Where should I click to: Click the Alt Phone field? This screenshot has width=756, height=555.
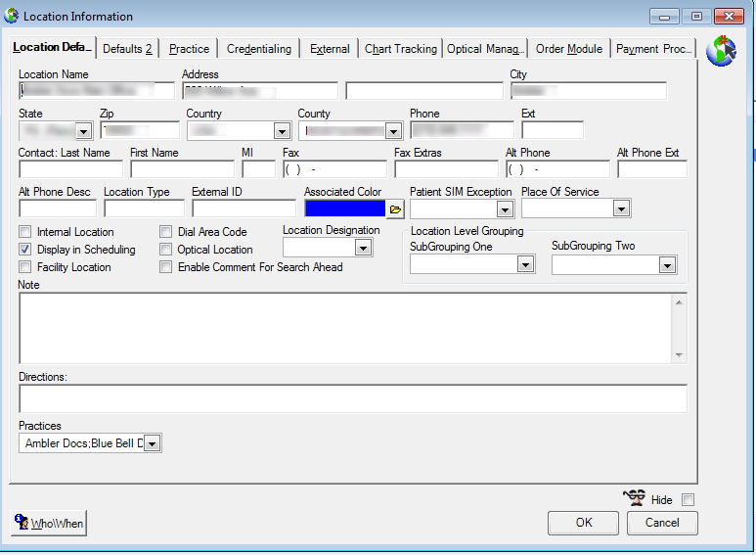pyautogui.click(x=557, y=169)
